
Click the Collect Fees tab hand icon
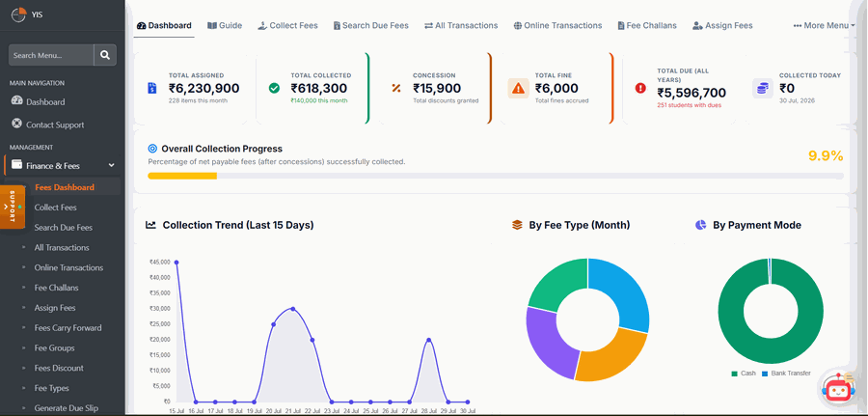tap(262, 25)
